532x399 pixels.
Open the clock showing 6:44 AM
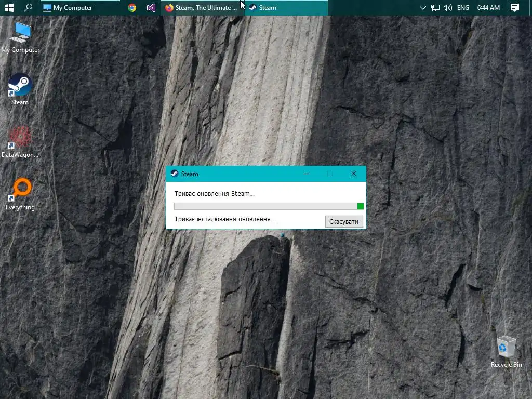[488, 7]
